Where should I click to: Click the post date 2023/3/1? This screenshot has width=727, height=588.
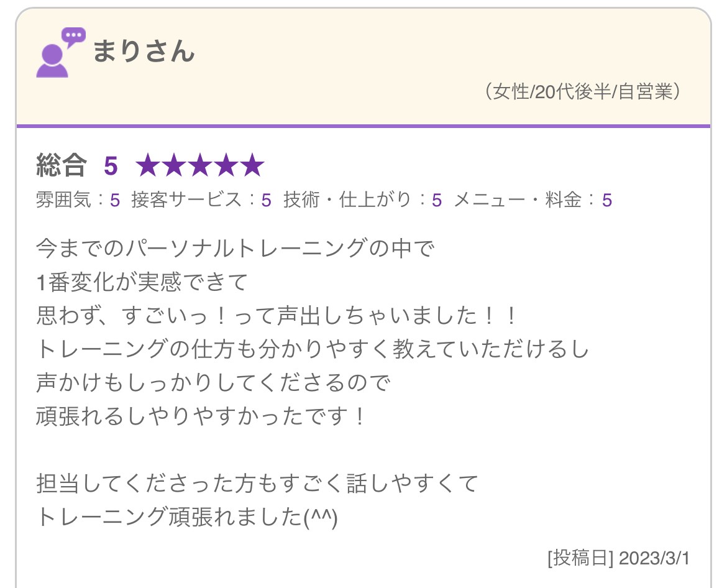(x=654, y=558)
